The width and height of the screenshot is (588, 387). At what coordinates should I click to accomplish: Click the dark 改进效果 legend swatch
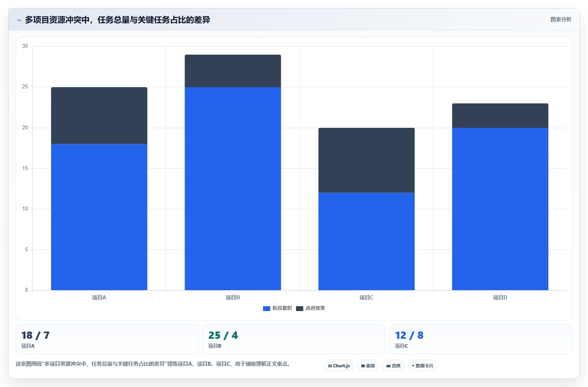tap(300, 309)
